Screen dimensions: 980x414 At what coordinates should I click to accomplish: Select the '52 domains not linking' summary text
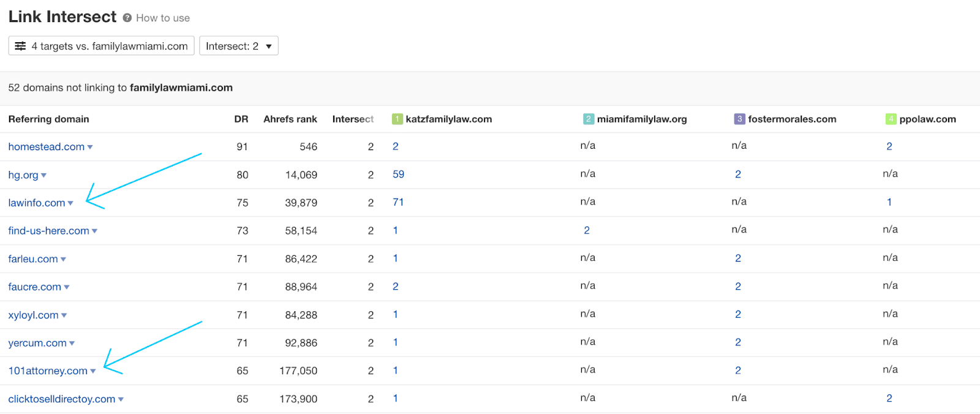click(x=121, y=88)
